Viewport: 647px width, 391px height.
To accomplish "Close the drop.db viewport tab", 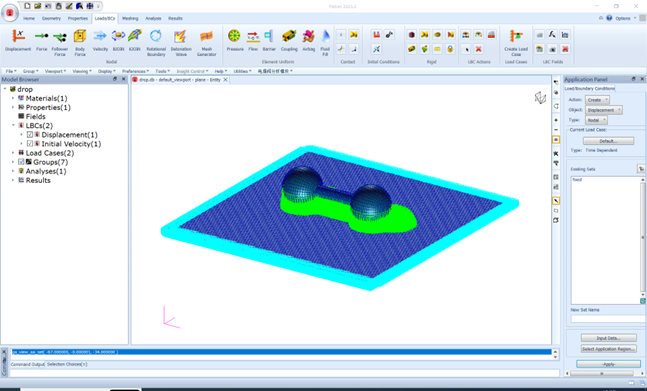I will coord(226,80).
